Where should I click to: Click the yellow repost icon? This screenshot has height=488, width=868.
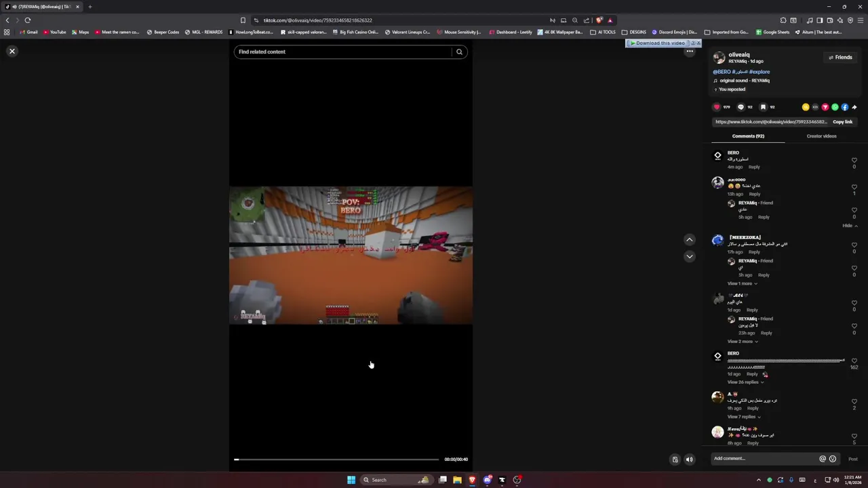coord(806,107)
